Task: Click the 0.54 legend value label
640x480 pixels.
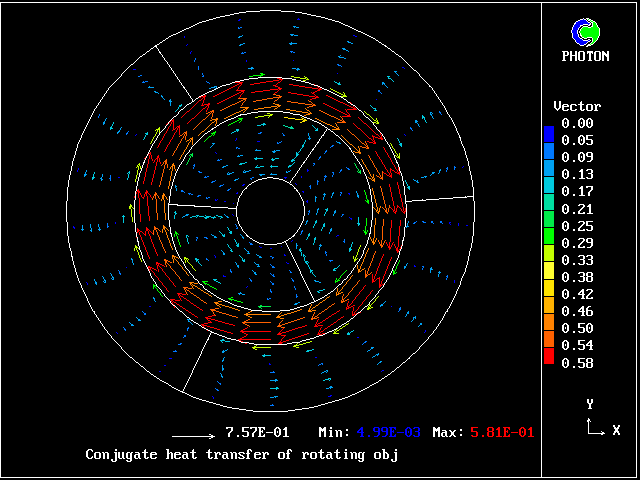Action: point(577,345)
